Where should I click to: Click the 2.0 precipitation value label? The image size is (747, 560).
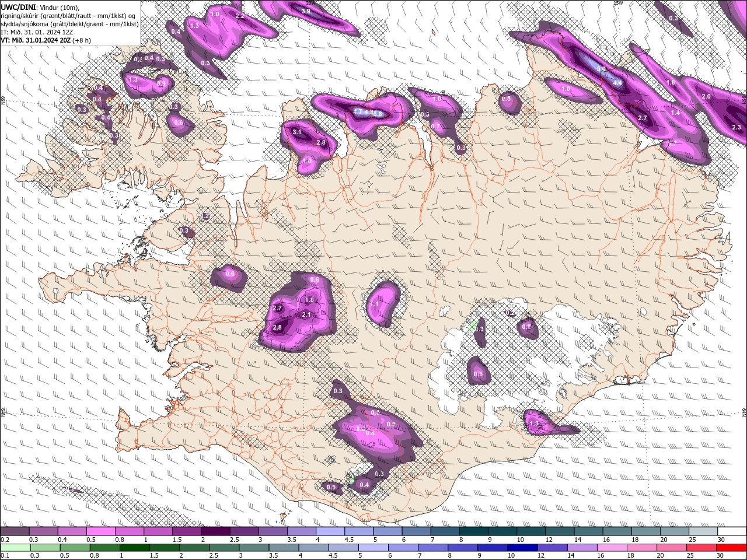[x=706, y=96]
